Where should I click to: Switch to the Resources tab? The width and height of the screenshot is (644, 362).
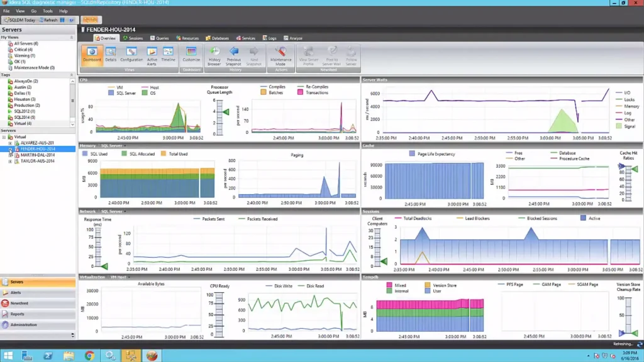tap(187, 38)
